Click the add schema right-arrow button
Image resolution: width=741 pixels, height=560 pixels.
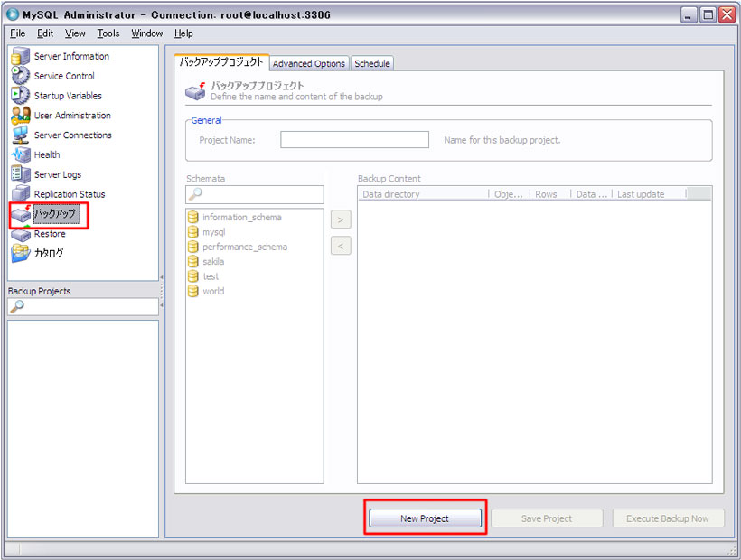click(x=341, y=219)
